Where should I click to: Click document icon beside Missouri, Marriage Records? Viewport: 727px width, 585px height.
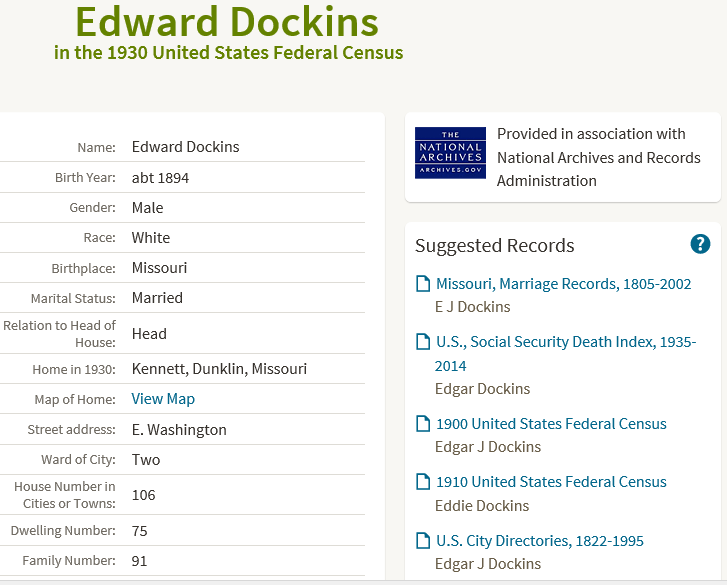[423, 284]
